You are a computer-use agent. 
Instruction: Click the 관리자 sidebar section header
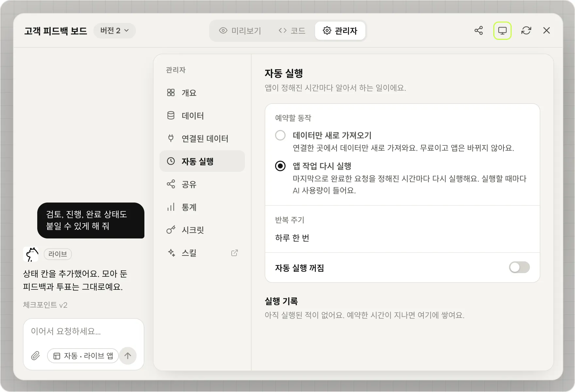click(176, 70)
